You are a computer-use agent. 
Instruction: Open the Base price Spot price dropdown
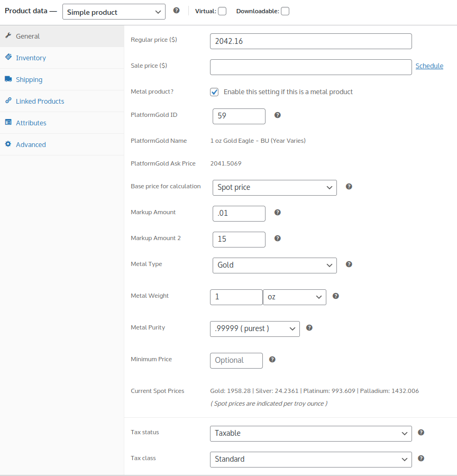point(275,188)
